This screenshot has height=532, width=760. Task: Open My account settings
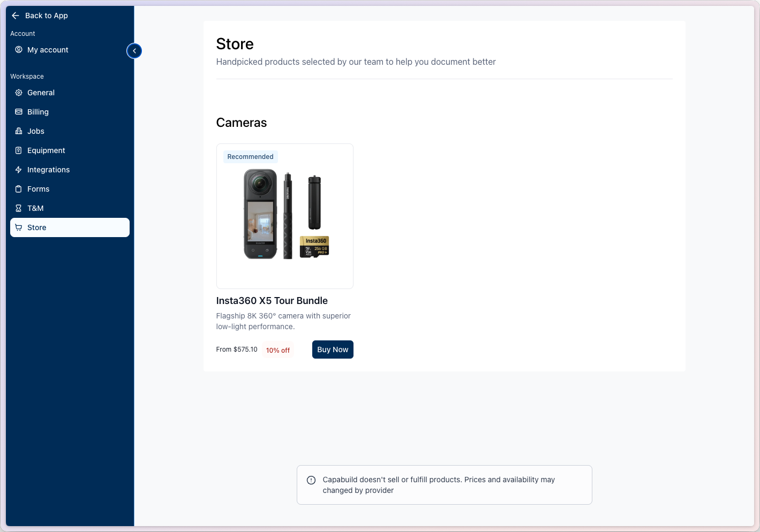click(x=70, y=50)
